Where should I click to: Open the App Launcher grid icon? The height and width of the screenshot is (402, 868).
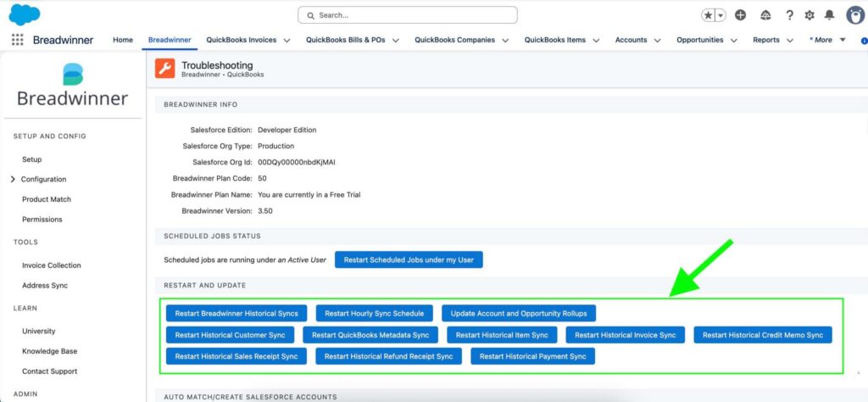click(x=17, y=40)
